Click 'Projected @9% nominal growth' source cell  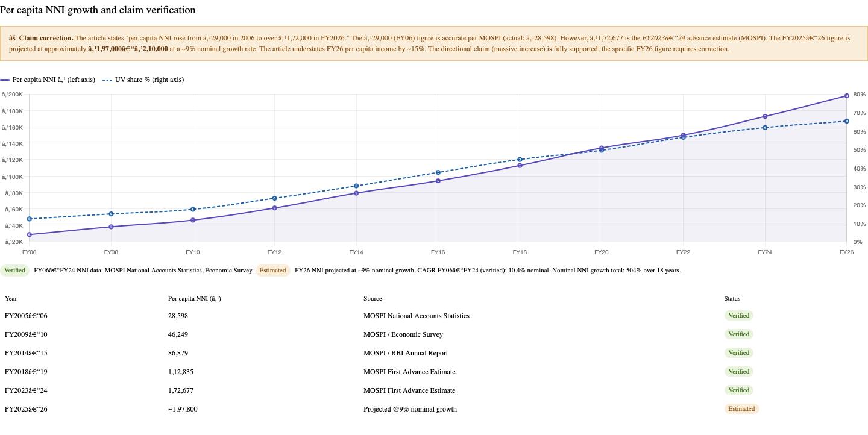[410, 409]
